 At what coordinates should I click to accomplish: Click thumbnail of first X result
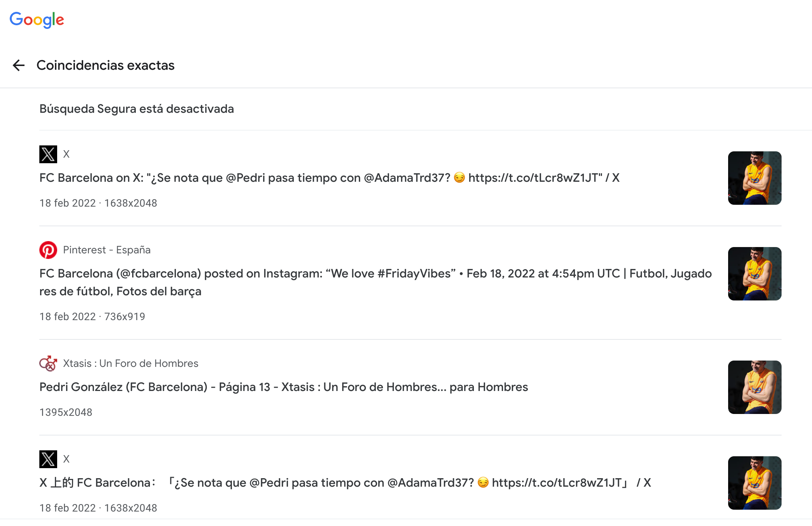[x=754, y=178]
